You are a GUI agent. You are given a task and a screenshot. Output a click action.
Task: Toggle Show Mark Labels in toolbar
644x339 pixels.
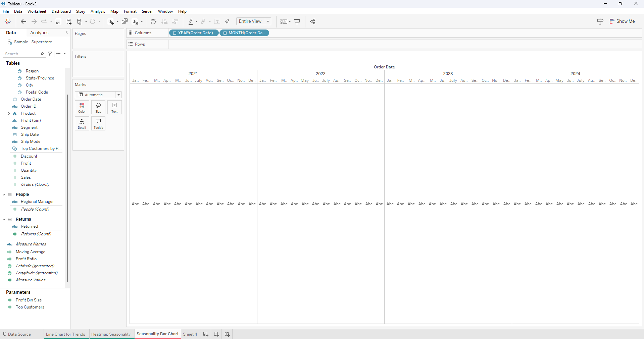tap(217, 21)
